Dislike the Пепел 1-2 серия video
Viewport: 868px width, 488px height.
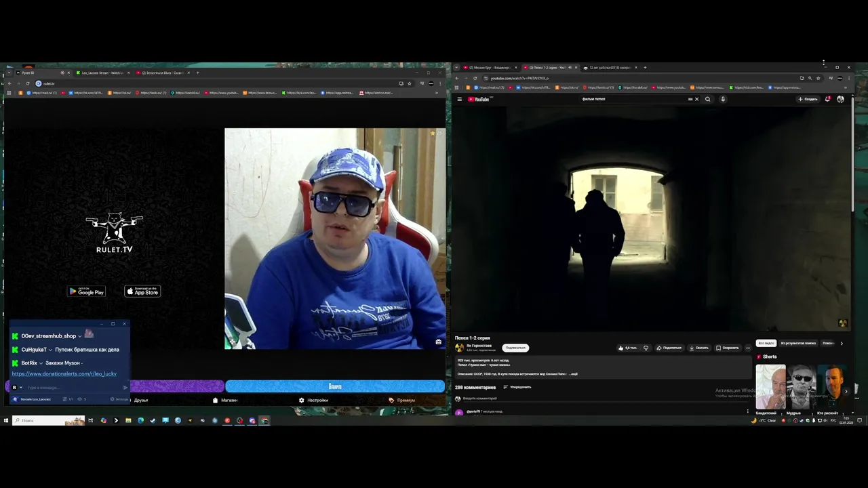646,348
